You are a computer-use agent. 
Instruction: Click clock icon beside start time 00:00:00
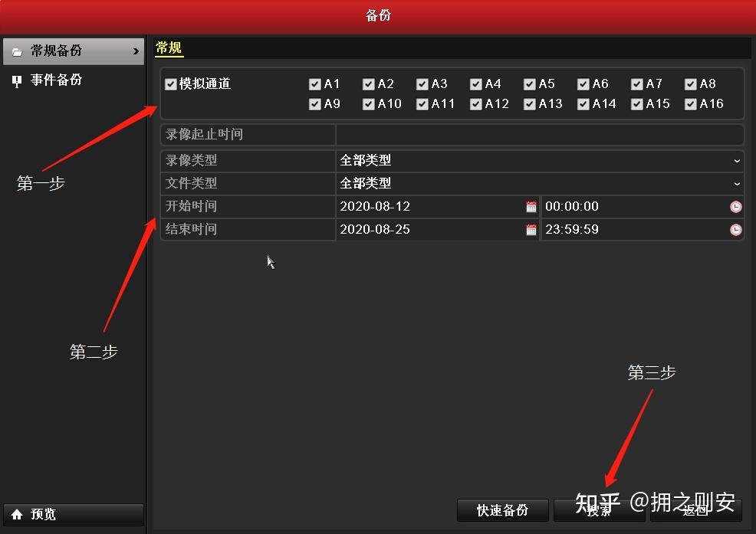point(736,207)
